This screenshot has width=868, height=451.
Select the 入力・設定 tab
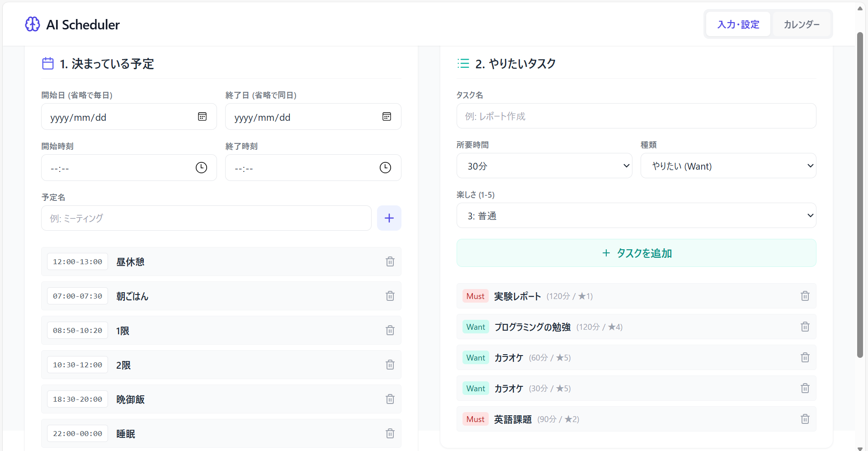pos(738,24)
